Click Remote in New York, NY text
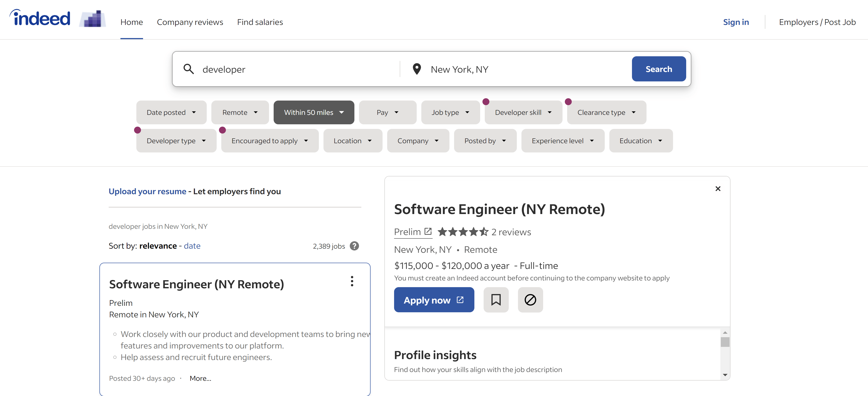Screen dimensions: 868x396 click(154, 315)
